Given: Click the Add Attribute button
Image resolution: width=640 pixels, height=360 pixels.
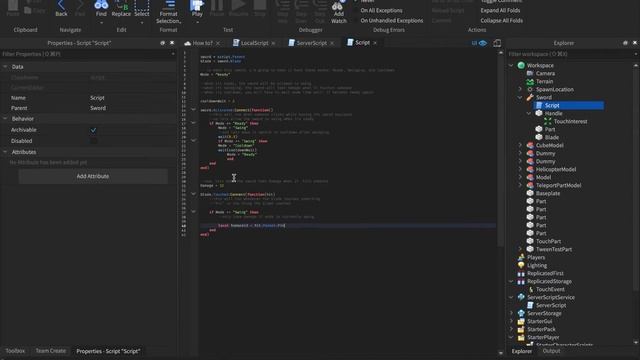Looking at the screenshot, I should click(x=93, y=176).
